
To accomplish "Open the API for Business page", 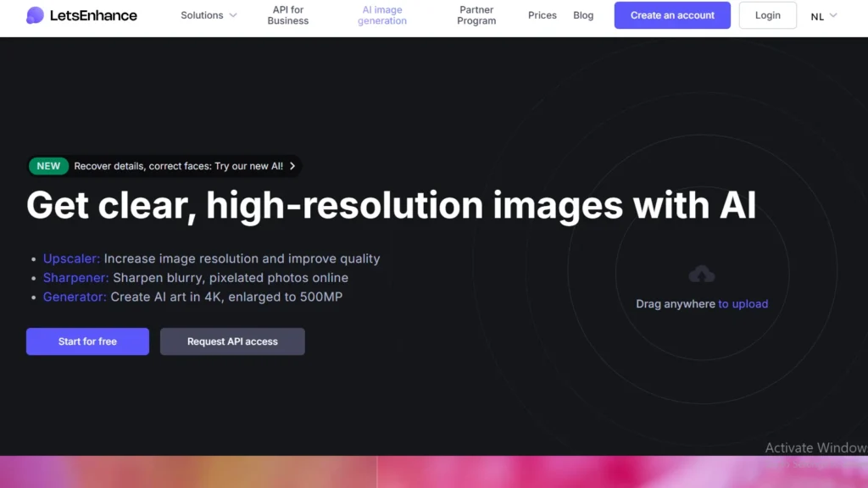I will click(x=288, y=15).
